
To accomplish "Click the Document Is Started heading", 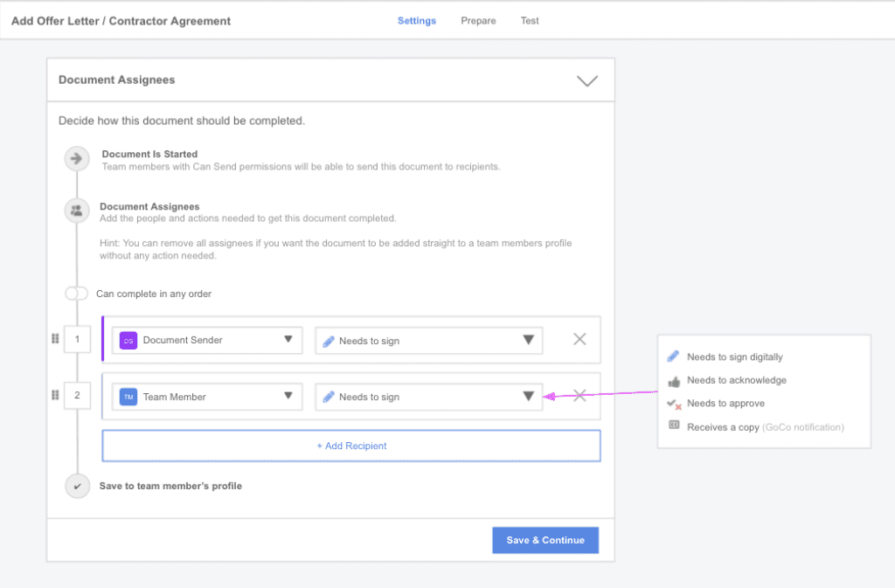I will (149, 154).
